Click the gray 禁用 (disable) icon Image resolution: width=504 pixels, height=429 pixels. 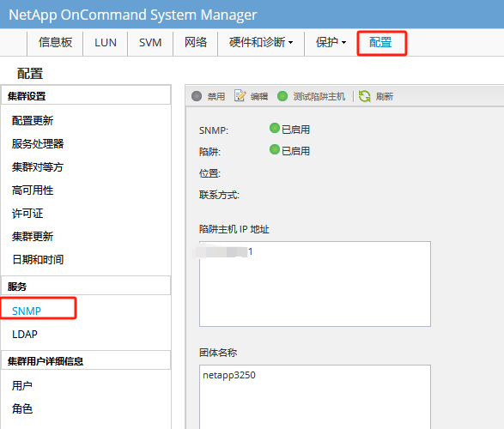[197, 96]
